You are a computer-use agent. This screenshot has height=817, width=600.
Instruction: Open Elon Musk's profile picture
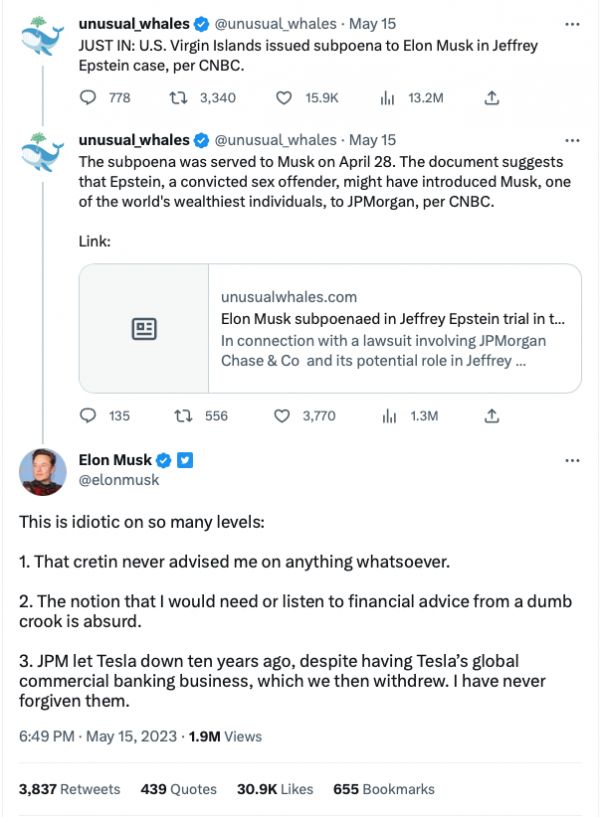(43, 471)
